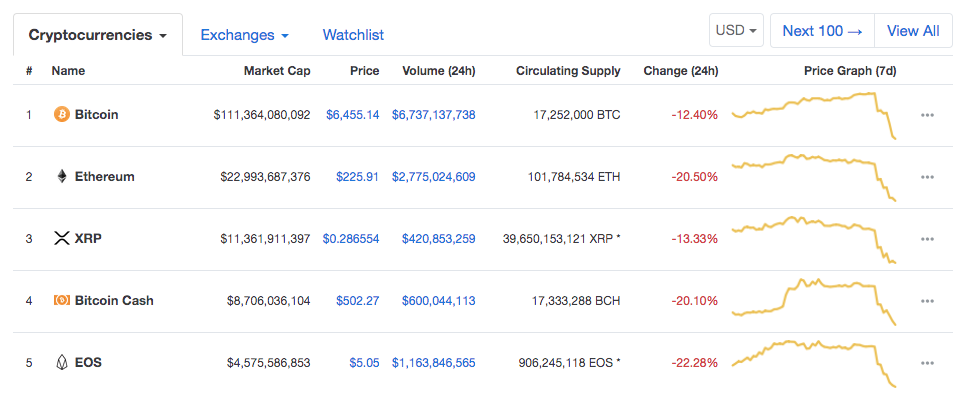Click the XRP 7-day price graph
Viewport: 960px width, 394px height.
pos(814,240)
